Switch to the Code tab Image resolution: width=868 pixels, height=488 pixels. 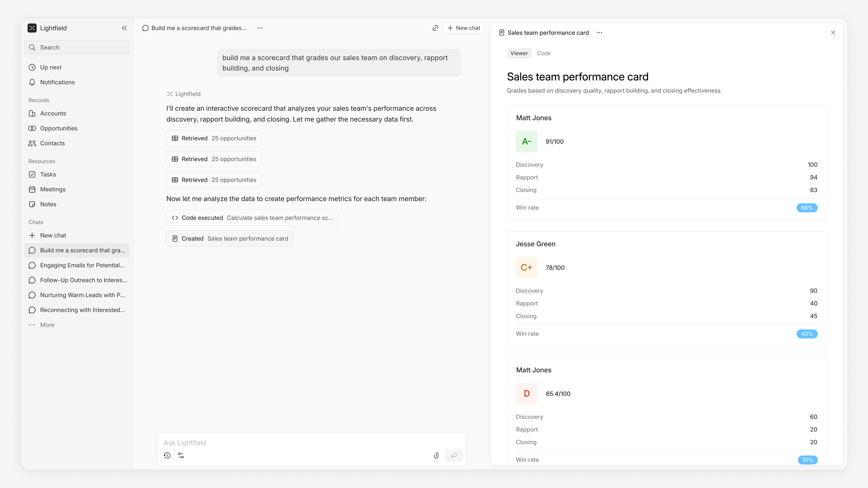(543, 53)
